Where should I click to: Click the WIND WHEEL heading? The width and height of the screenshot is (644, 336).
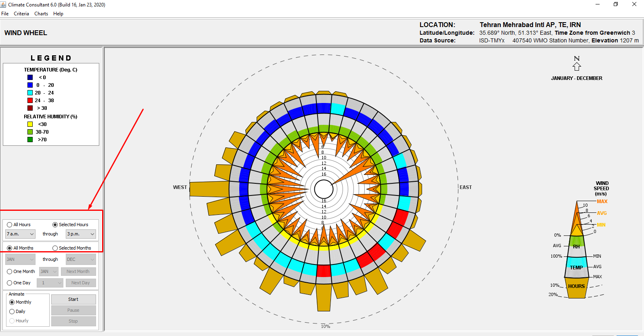pos(26,33)
